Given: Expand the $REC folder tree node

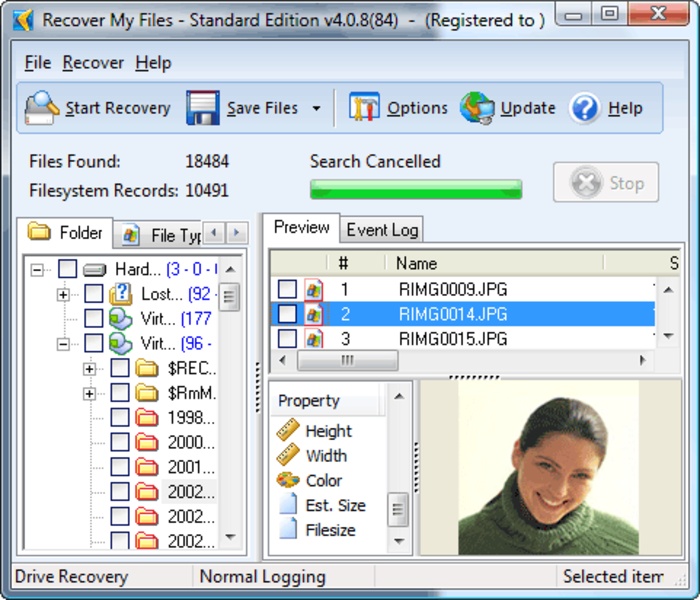Looking at the screenshot, I should tap(89, 368).
